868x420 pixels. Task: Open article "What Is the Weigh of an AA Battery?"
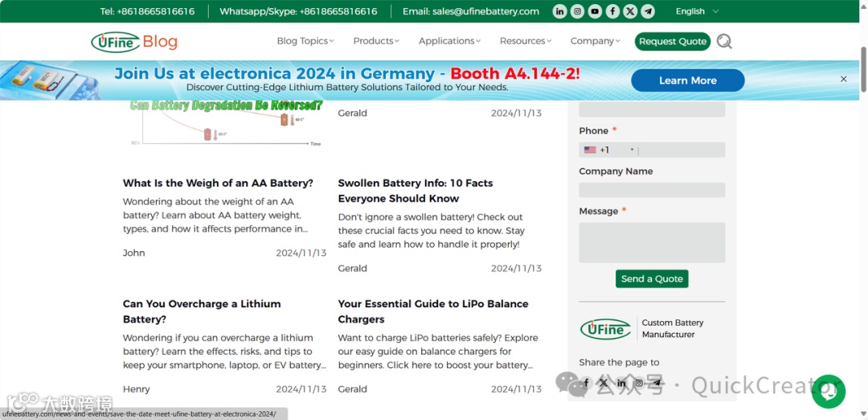click(218, 183)
